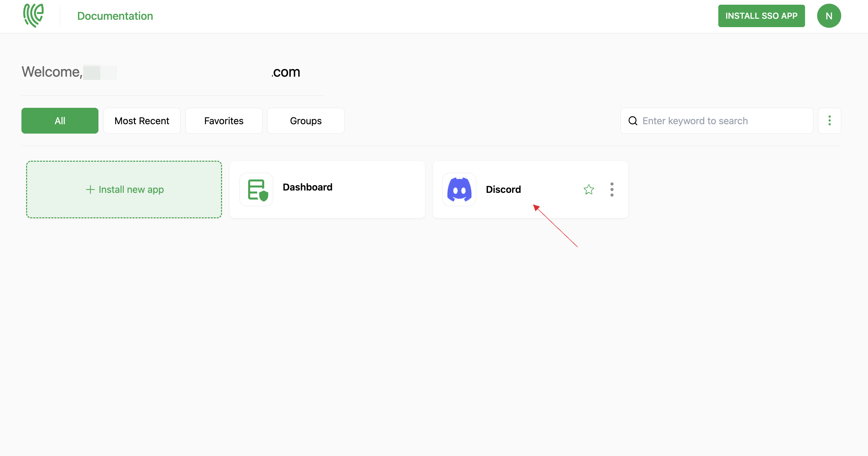Open the Favorites filter tab
868x456 pixels.
(x=224, y=121)
